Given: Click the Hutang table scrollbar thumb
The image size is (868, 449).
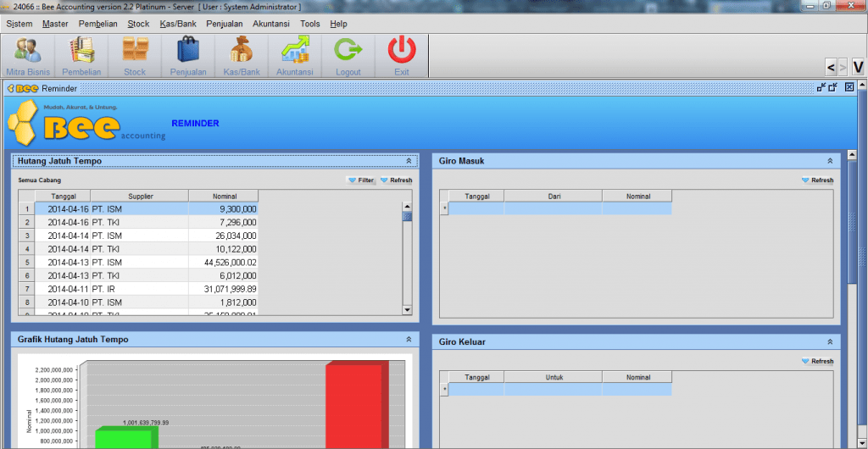Looking at the screenshot, I should (x=408, y=216).
